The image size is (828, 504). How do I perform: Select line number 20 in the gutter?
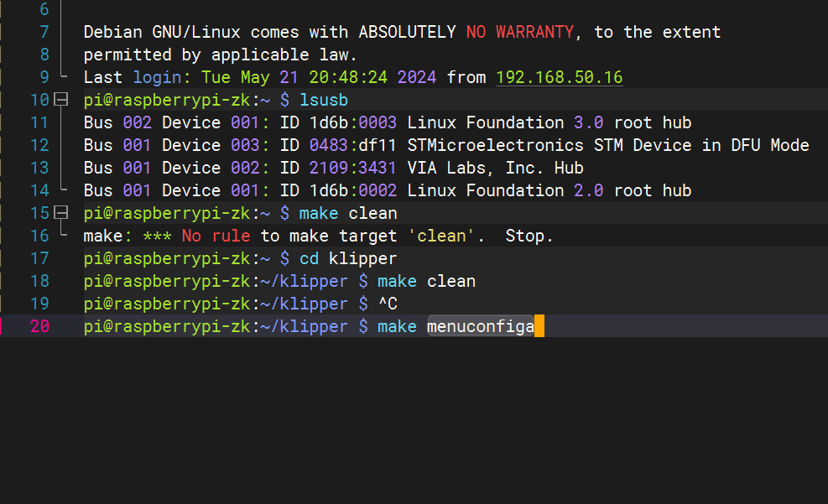39,326
